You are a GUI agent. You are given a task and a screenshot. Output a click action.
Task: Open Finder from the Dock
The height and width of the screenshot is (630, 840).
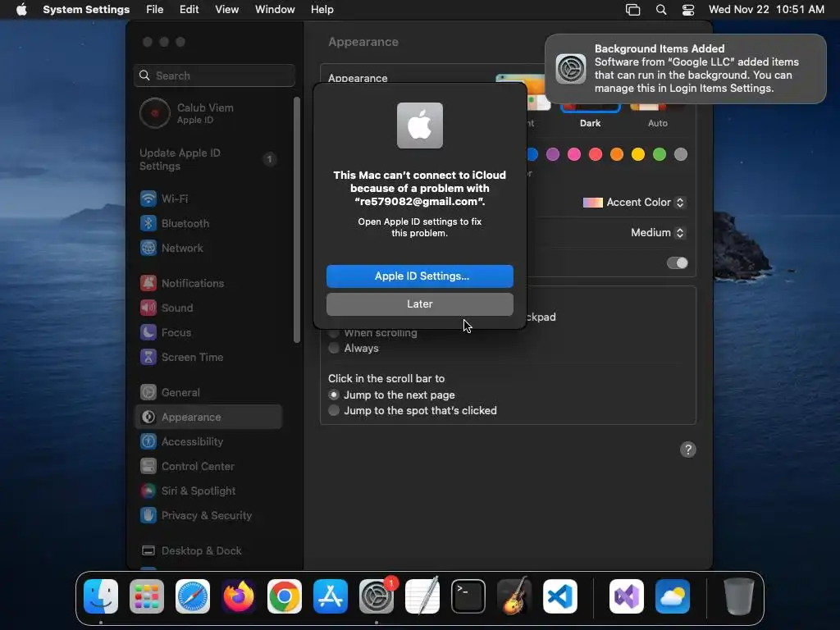(101, 596)
